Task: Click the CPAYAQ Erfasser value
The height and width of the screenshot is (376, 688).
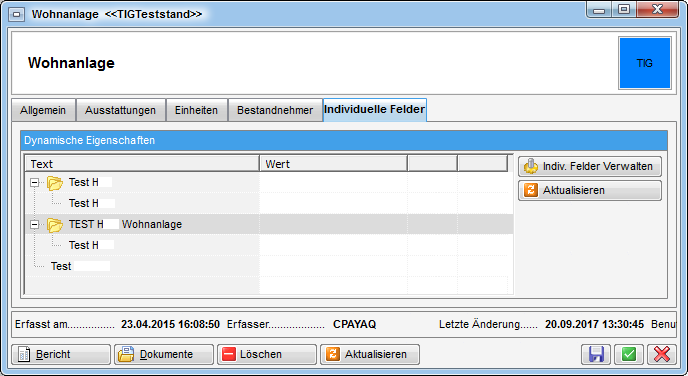Action: point(355,324)
